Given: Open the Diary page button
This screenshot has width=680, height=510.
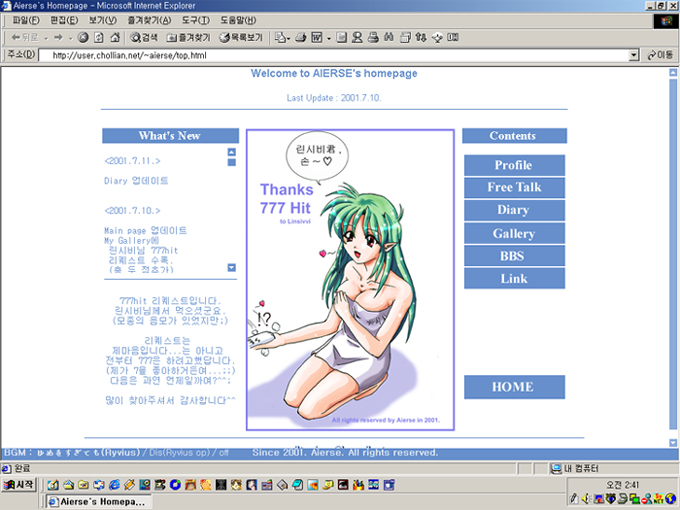Looking at the screenshot, I should click(514, 210).
